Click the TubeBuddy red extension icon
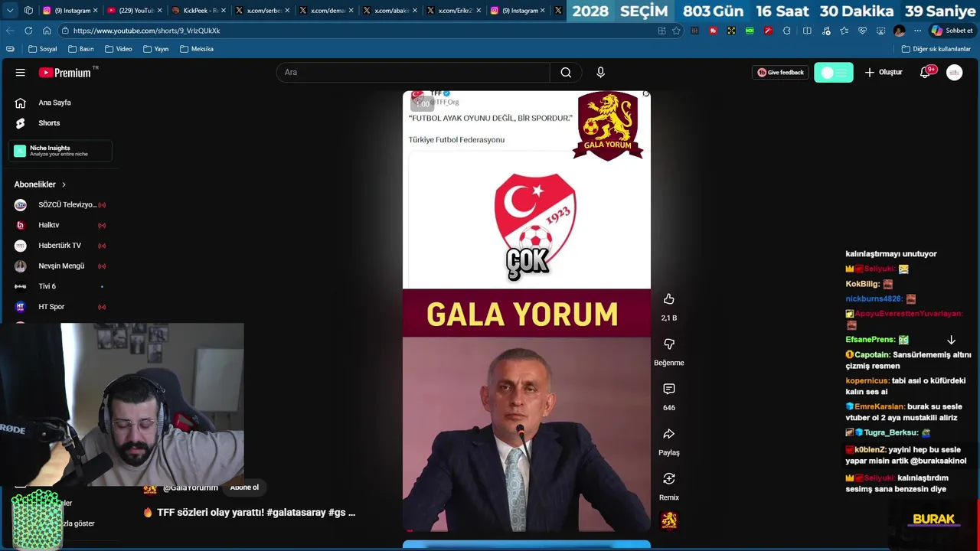This screenshot has height=551, width=980. (x=713, y=31)
